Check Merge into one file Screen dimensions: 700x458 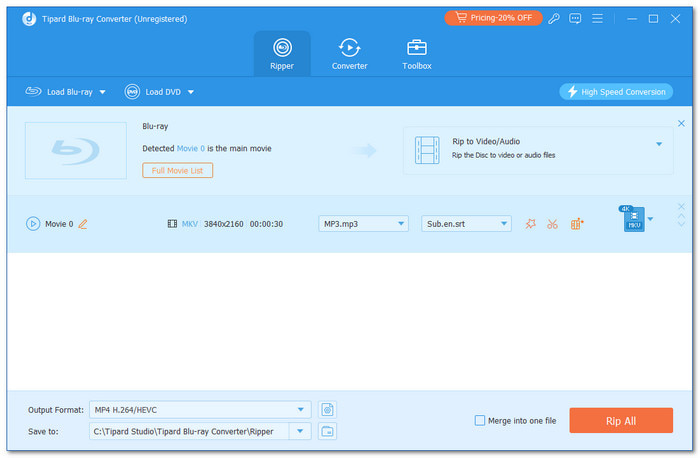479,421
